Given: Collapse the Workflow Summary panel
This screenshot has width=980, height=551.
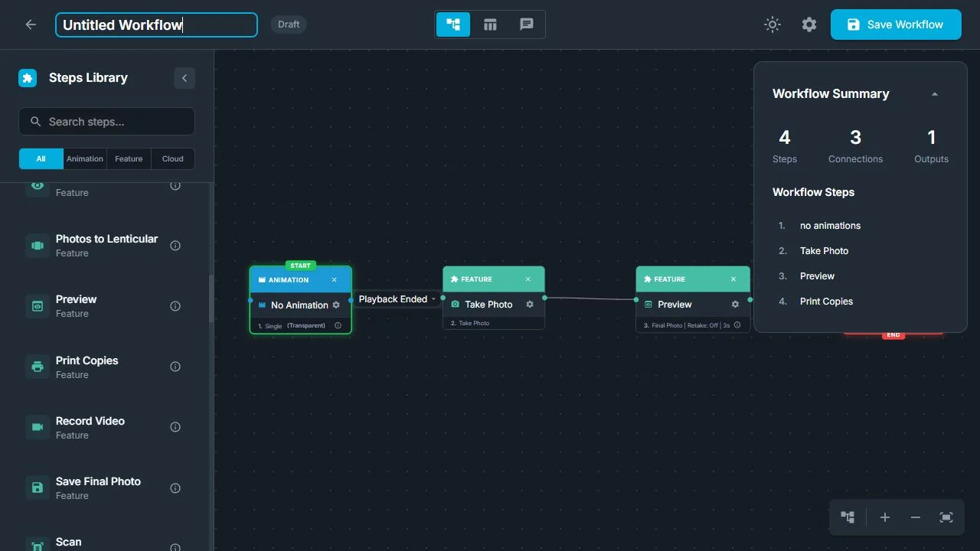Looking at the screenshot, I should (935, 94).
